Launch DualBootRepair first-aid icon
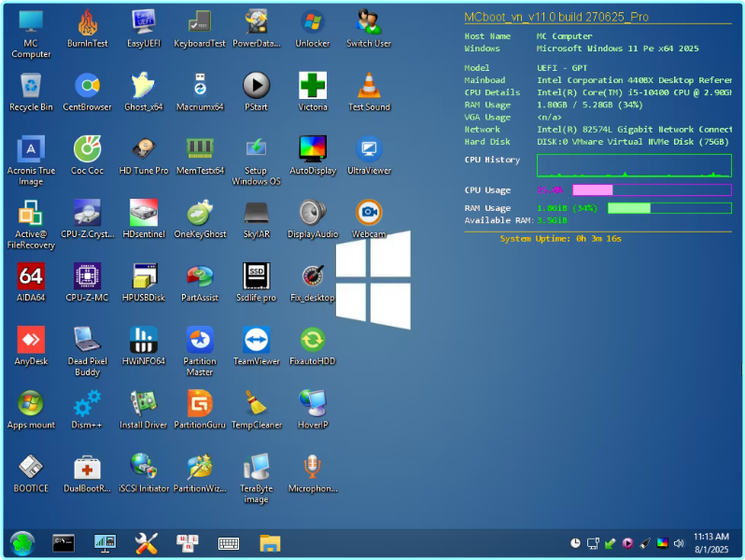 click(x=88, y=474)
